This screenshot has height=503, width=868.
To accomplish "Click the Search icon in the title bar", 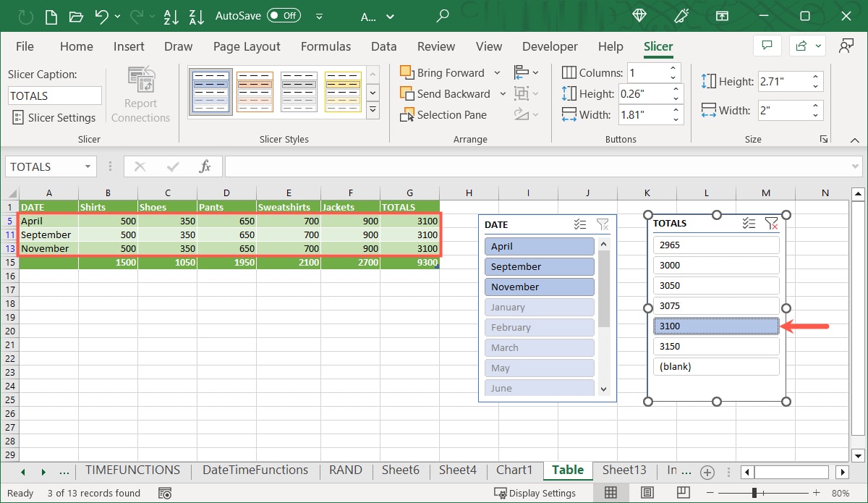I will click(x=442, y=16).
